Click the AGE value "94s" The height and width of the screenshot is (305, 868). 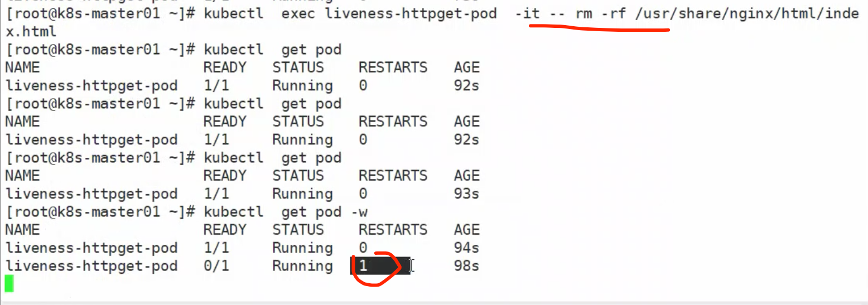(x=467, y=248)
